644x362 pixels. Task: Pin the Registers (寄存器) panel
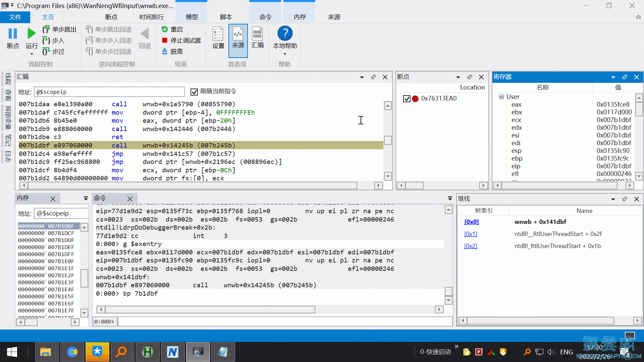[625, 77]
